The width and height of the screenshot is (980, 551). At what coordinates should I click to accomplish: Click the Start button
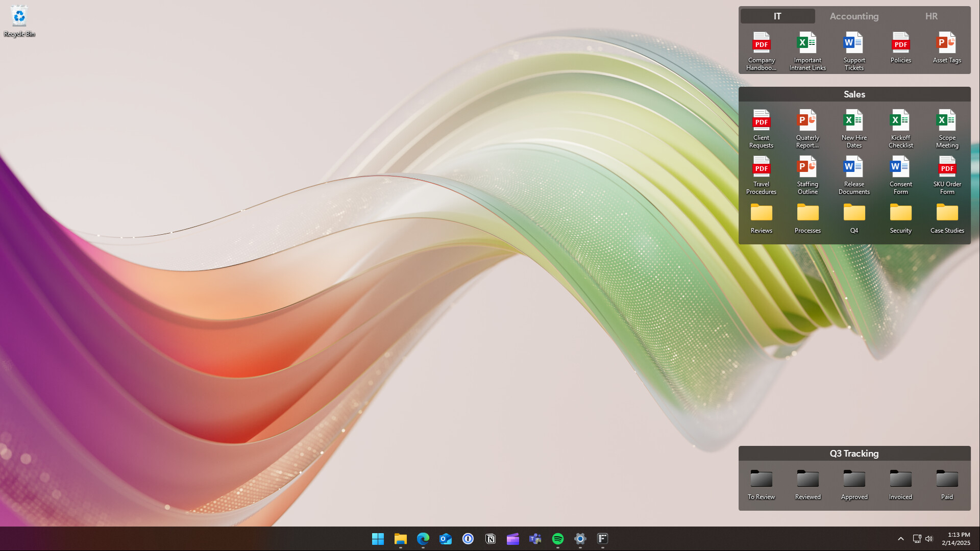click(378, 539)
